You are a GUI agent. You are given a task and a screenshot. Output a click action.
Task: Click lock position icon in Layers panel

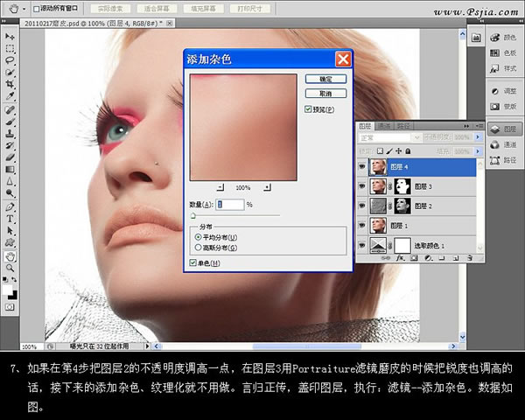[x=399, y=151]
